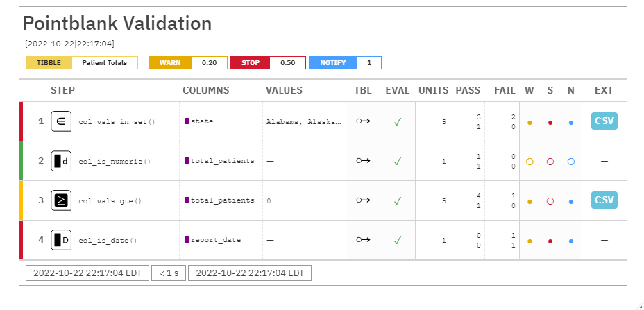Click the TBL arrow icon in step 4

(x=363, y=240)
